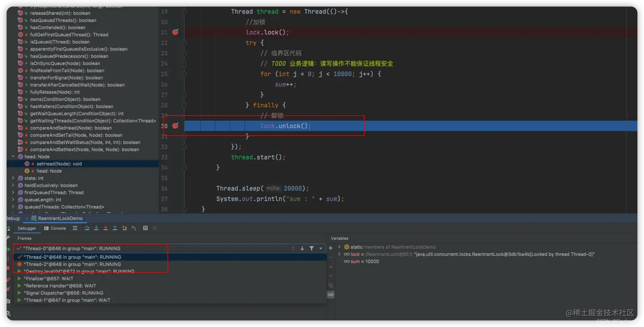Collapse the head: Node tree node

(13, 157)
